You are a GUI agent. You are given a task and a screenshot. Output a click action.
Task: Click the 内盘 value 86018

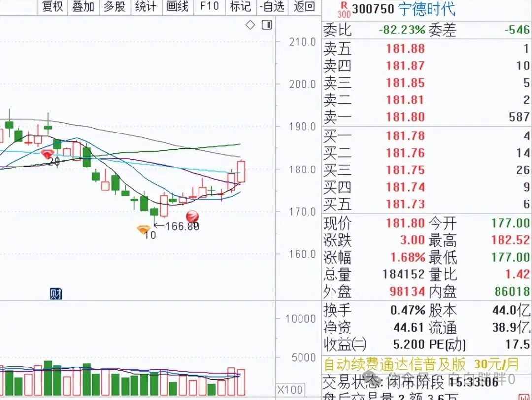tap(512, 292)
